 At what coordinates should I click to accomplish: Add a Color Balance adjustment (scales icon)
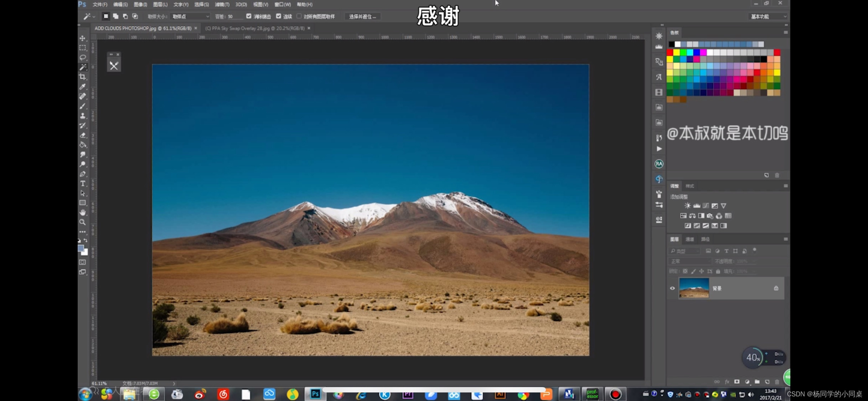(692, 216)
